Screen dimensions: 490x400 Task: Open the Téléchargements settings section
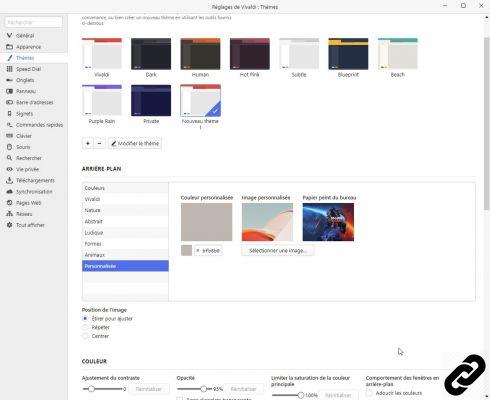point(35,180)
